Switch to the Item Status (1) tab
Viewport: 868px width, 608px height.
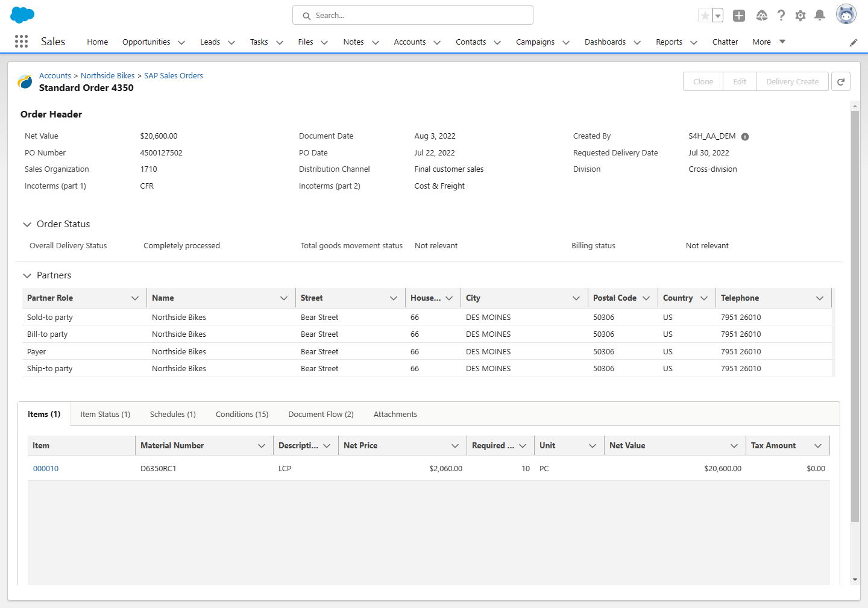coord(105,415)
